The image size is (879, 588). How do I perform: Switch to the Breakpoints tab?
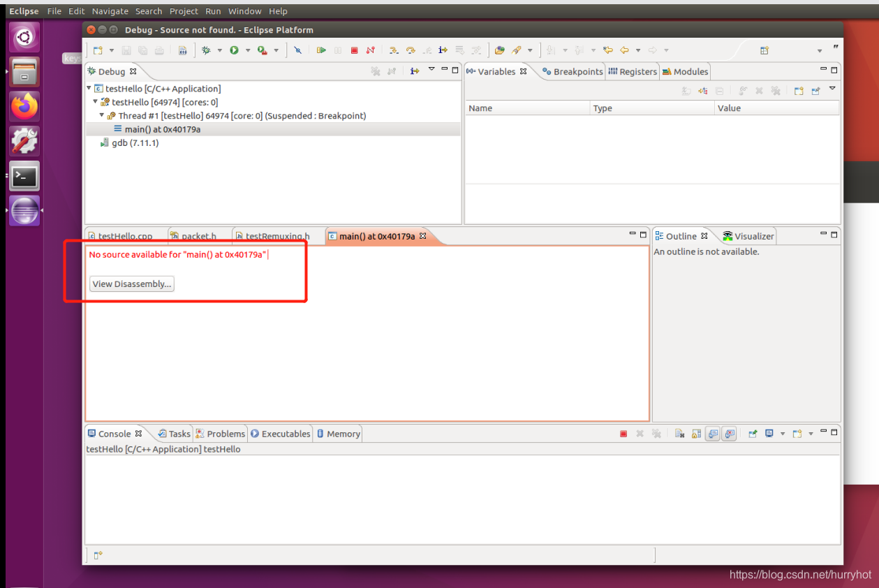click(x=572, y=71)
